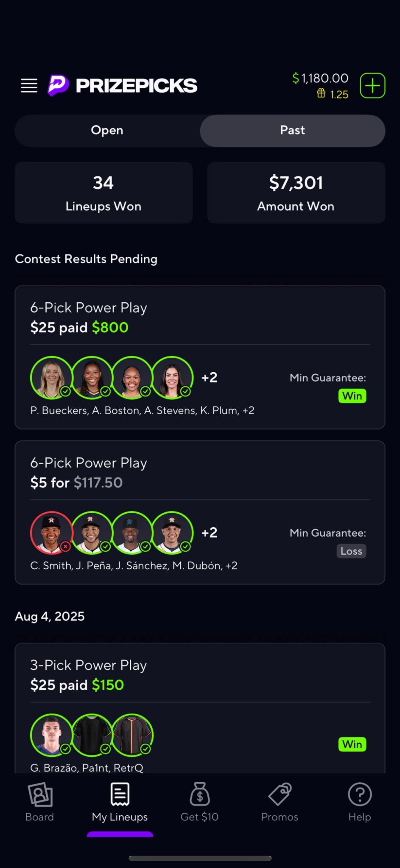Select the Past lineups tab
The image size is (400, 868).
pos(292,130)
